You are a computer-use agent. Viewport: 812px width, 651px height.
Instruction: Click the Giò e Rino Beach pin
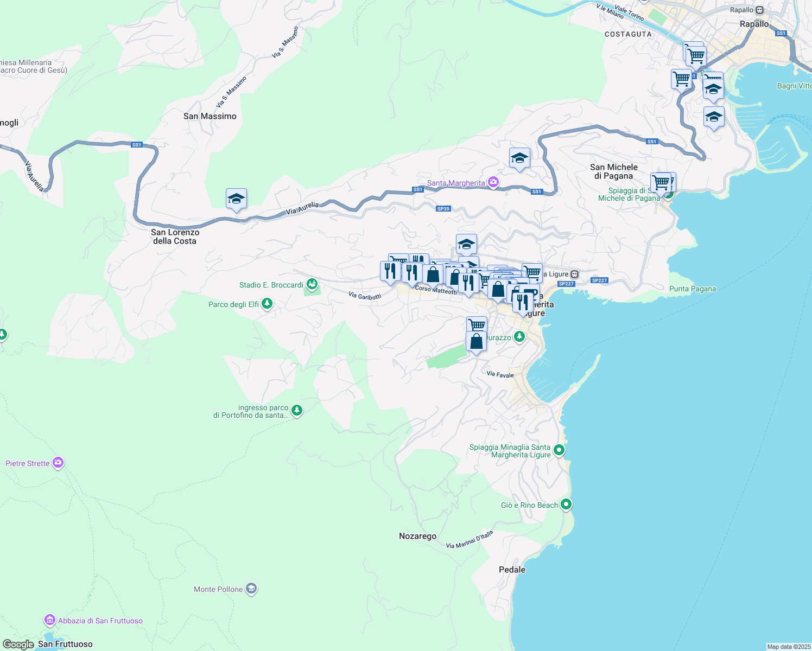566,505
